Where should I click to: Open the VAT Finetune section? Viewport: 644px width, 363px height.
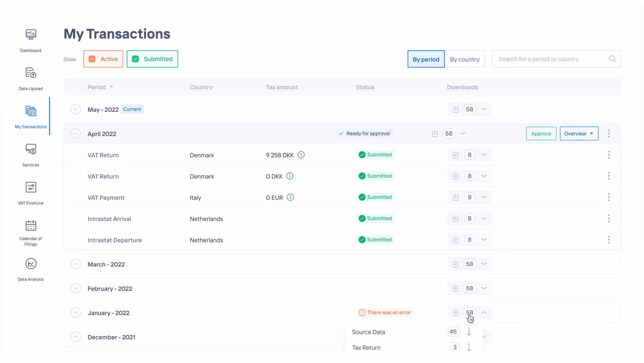point(31,188)
